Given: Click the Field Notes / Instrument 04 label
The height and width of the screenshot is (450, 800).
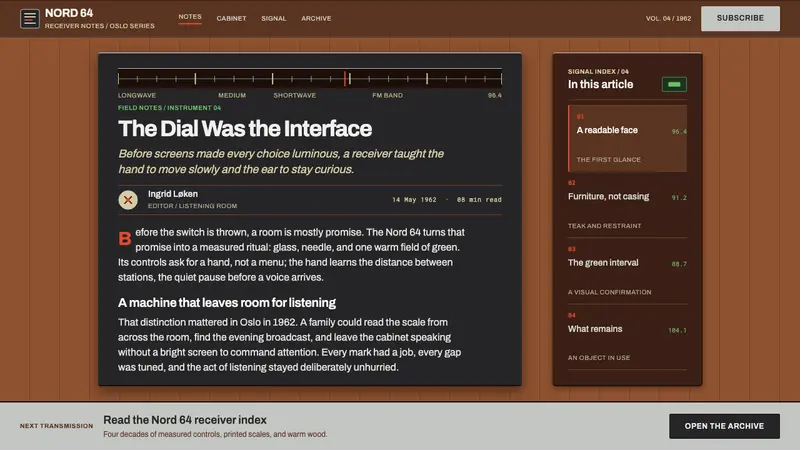Looking at the screenshot, I should pos(169,108).
